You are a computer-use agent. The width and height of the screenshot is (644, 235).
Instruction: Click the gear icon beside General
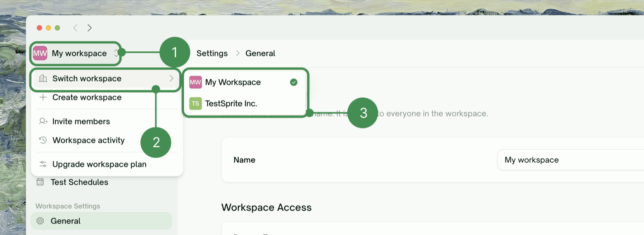(40, 221)
